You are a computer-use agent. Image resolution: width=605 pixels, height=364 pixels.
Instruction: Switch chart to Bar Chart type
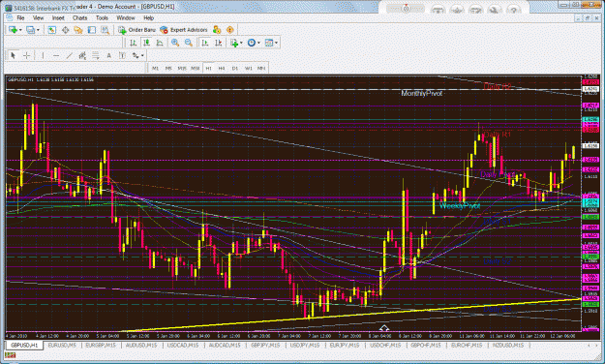point(133,43)
